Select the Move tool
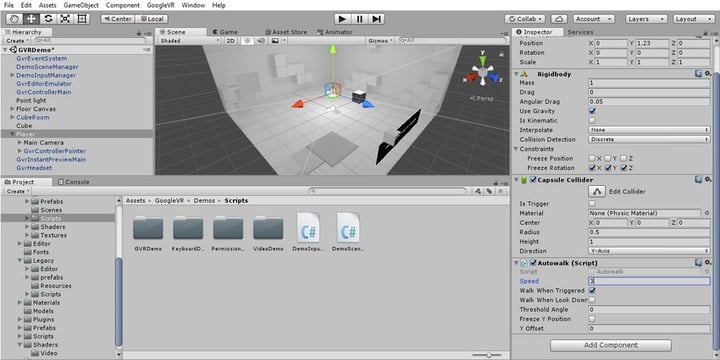This screenshot has width=720, height=360. pos(31,19)
